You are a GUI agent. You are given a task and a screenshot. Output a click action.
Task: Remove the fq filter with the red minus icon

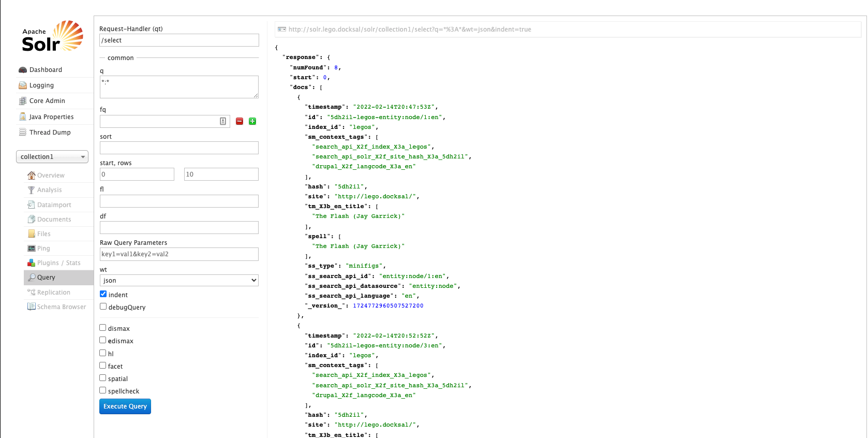240,121
